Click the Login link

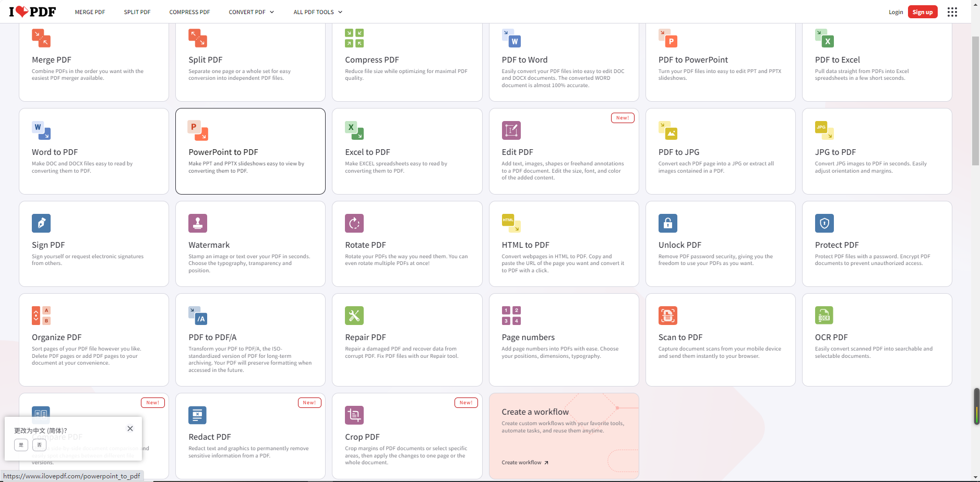click(895, 12)
